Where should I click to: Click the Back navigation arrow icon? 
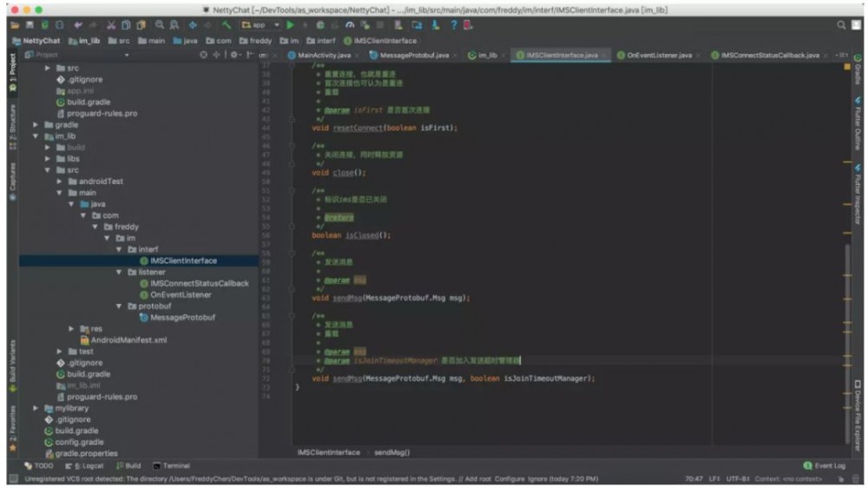tap(193, 25)
